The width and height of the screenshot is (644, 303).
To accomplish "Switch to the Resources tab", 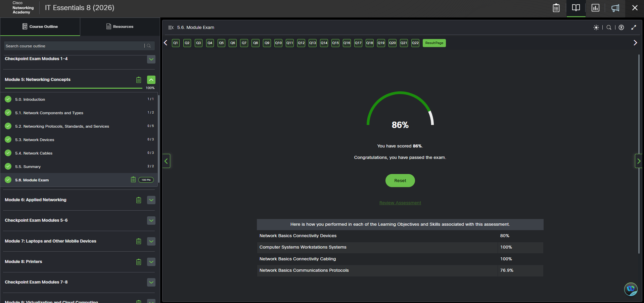I will coord(120,27).
